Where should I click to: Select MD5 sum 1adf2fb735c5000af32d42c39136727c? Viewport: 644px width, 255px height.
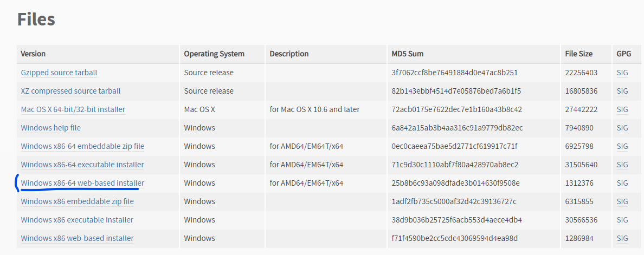(454, 201)
